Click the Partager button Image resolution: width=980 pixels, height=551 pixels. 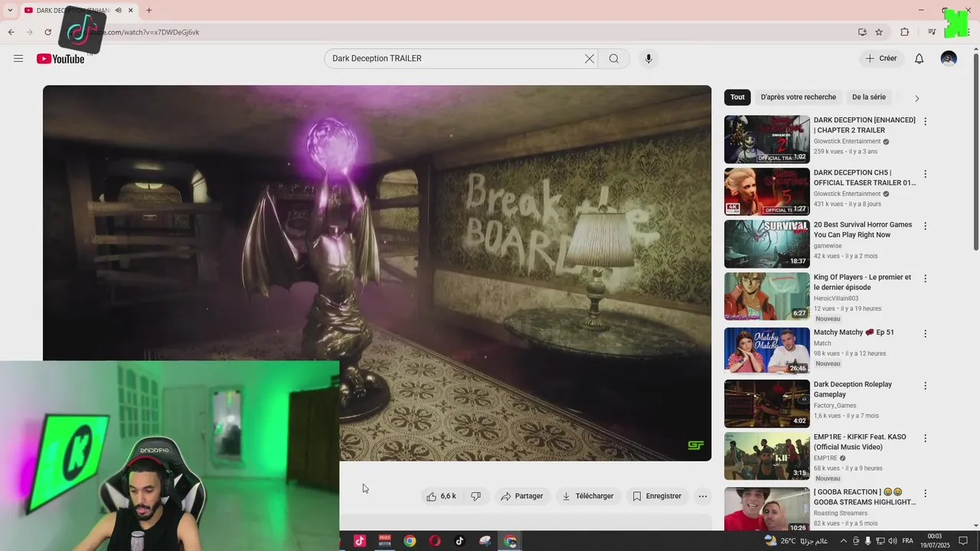(x=521, y=496)
